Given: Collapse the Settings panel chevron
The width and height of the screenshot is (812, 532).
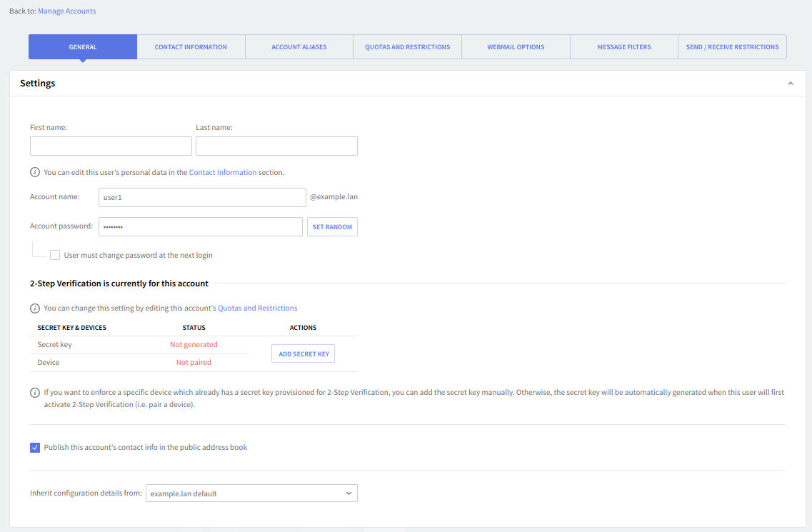Looking at the screenshot, I should point(791,84).
